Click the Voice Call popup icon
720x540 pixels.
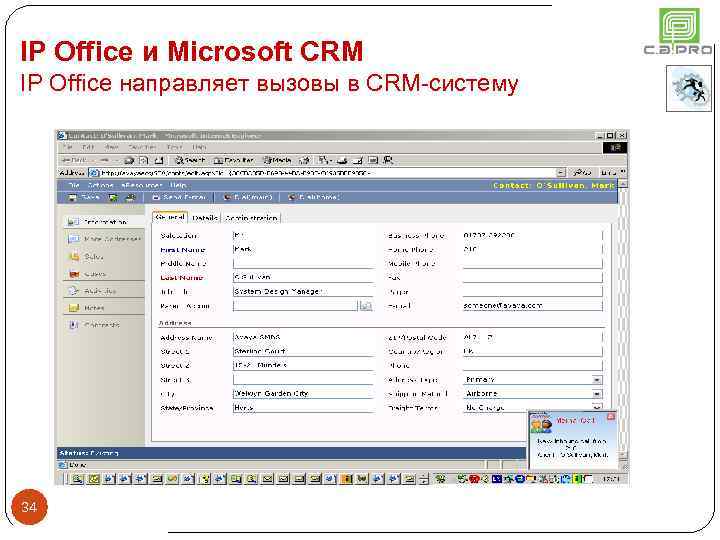[x=541, y=423]
